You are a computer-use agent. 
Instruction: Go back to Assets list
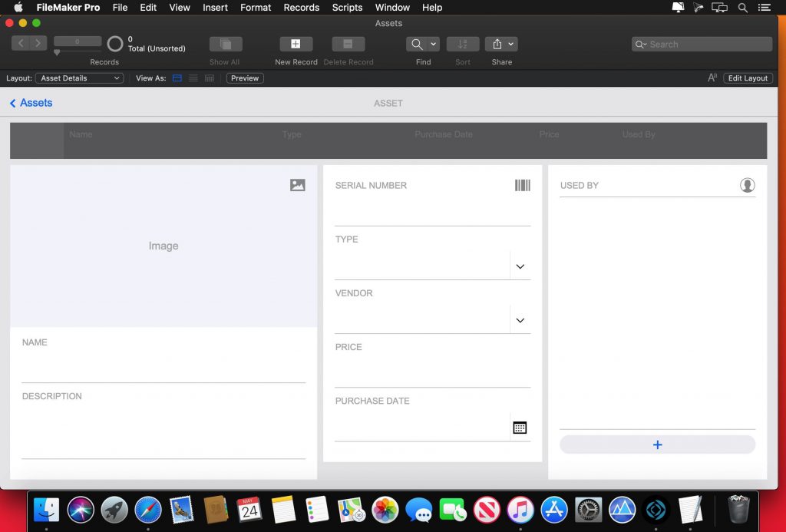(30, 102)
